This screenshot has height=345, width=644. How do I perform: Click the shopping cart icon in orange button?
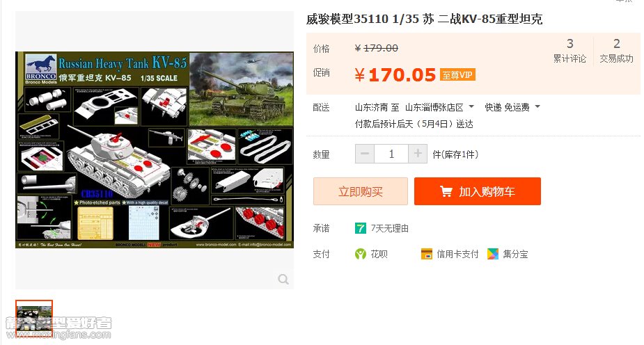[x=446, y=191]
